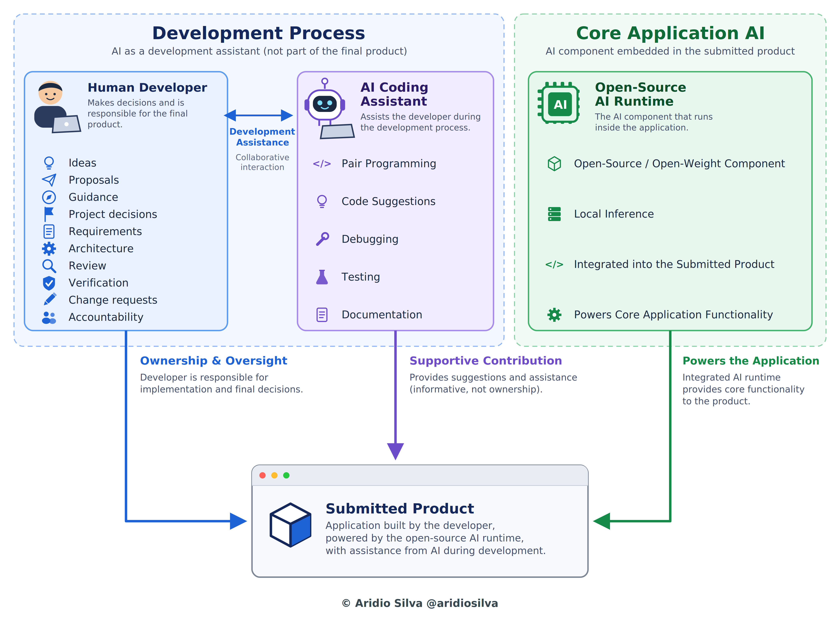Click the document icon beside Requirements

(x=49, y=231)
